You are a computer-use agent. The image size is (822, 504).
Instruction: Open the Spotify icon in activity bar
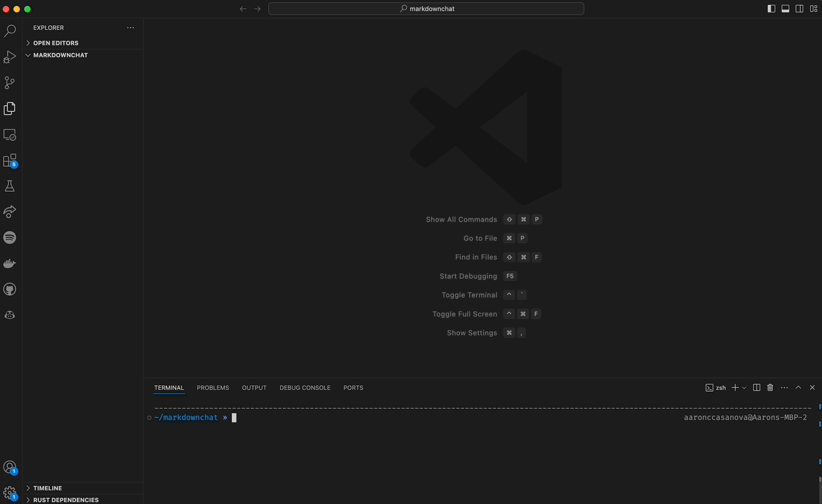[10, 237]
